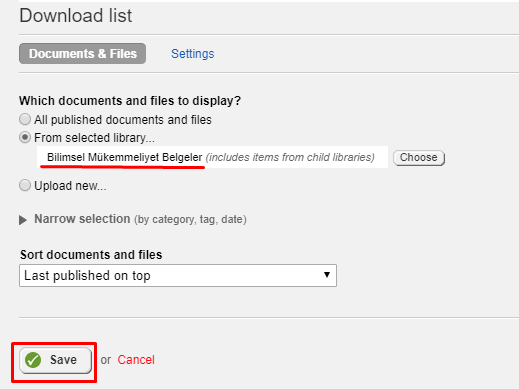519x389 pixels.
Task: Click the Bilimsel Mükemmeliyet Belgeler library name
Action: [125, 157]
